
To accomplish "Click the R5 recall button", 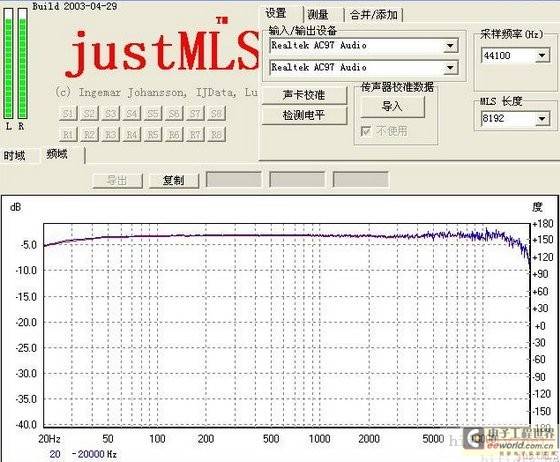I will pyautogui.click(x=153, y=135).
